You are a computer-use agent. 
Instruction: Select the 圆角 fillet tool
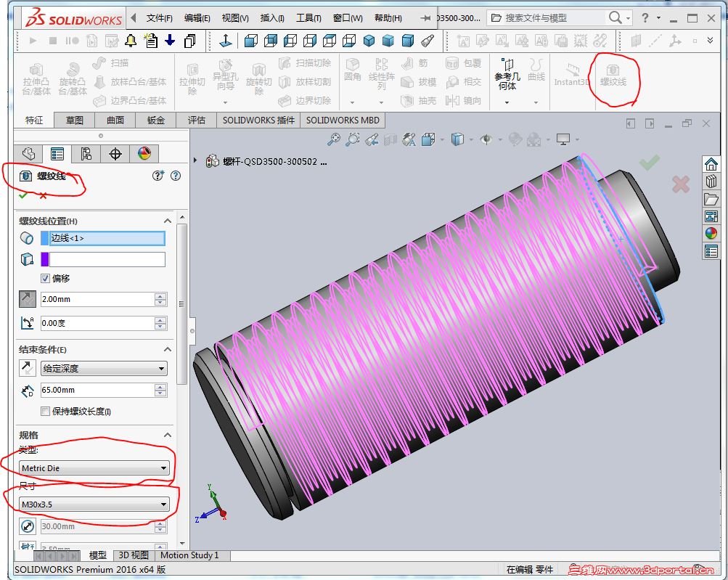click(x=353, y=70)
